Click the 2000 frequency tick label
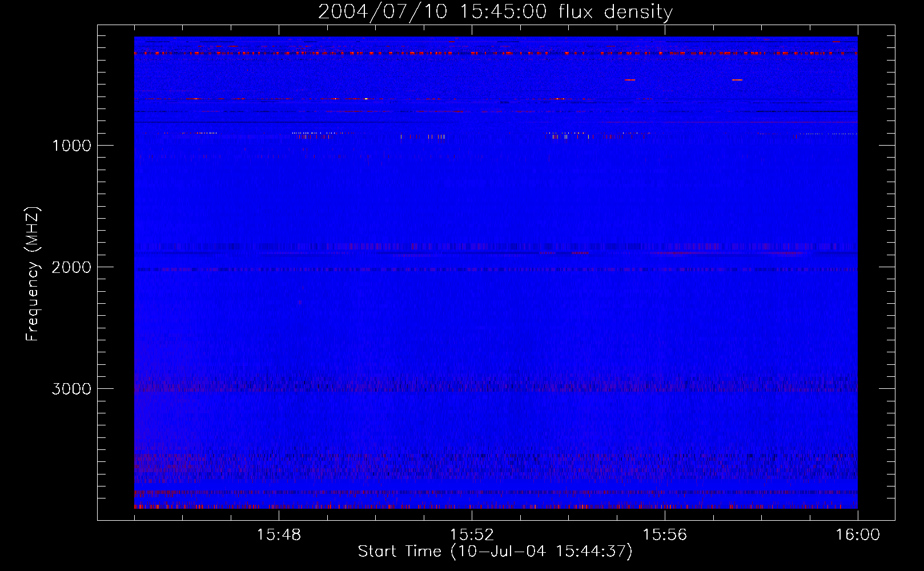924x571 pixels. click(71, 267)
